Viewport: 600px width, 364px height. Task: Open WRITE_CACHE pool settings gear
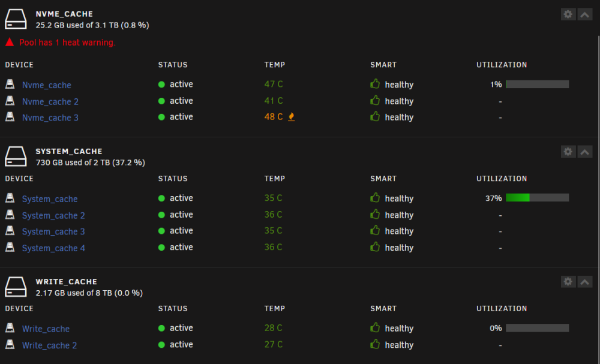[x=568, y=282]
